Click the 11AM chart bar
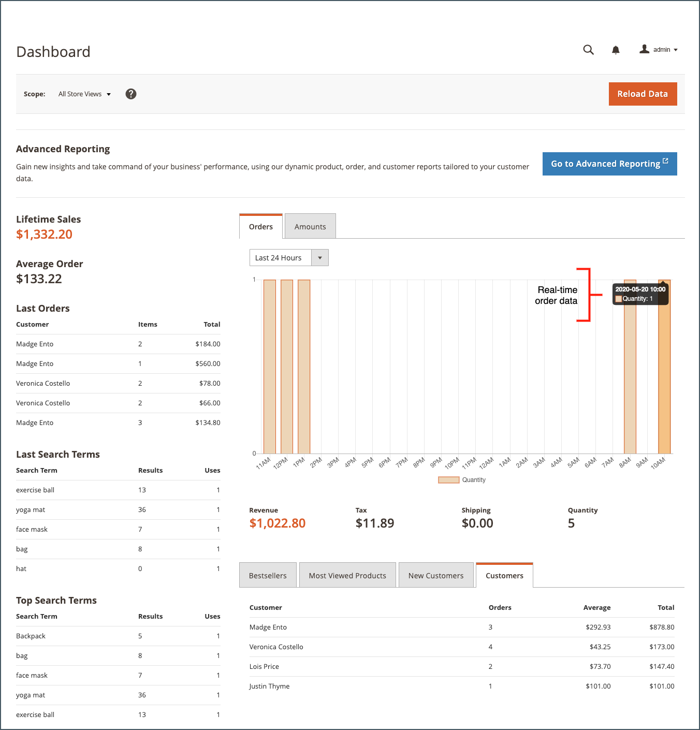Viewport: 700px width, 730px height. point(270,367)
